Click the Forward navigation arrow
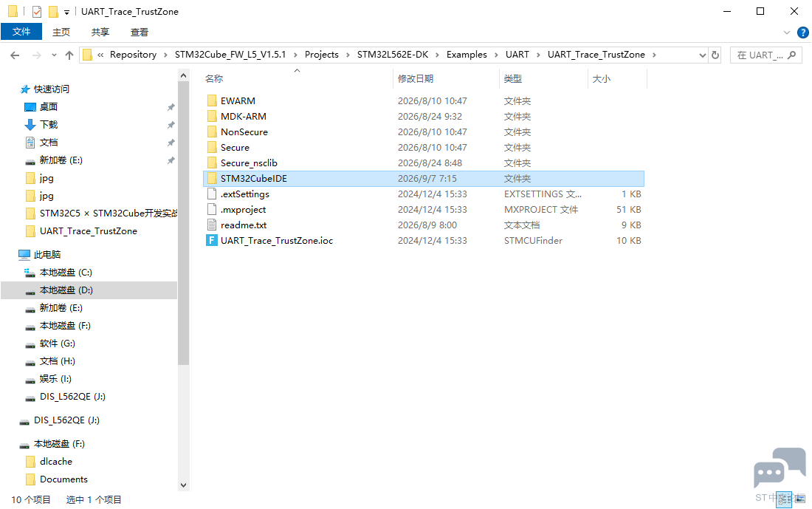 point(36,55)
